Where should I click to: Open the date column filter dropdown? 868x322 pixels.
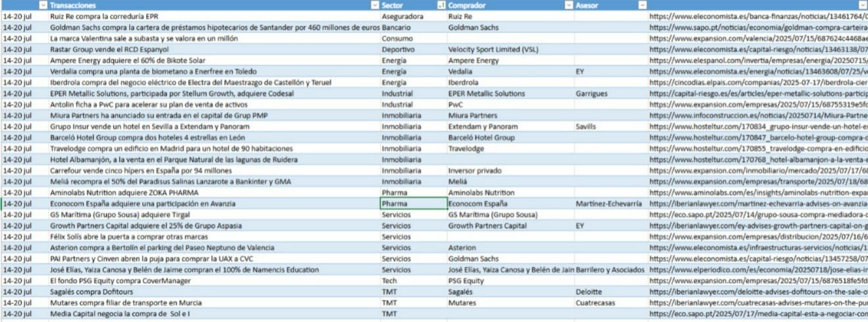pyautogui.click(x=43, y=5)
